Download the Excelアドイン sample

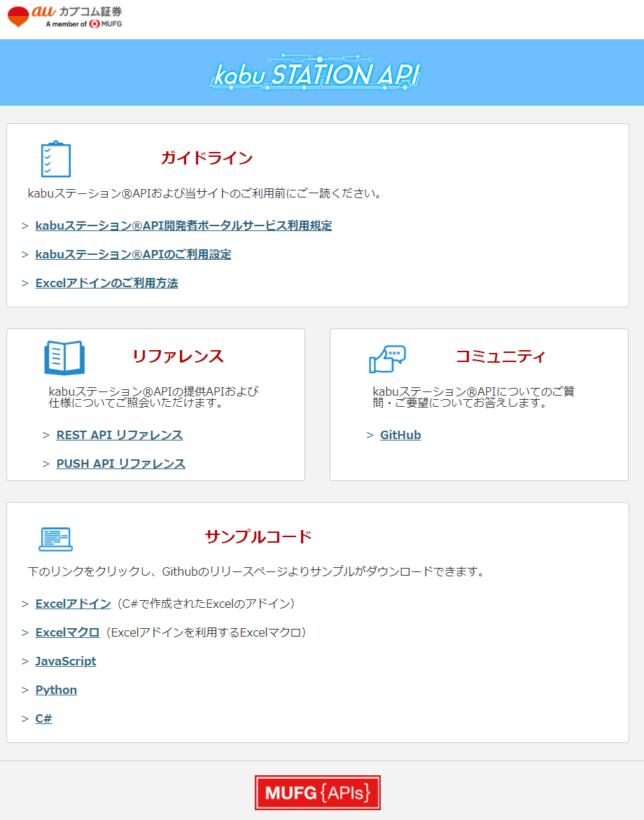click(x=73, y=603)
